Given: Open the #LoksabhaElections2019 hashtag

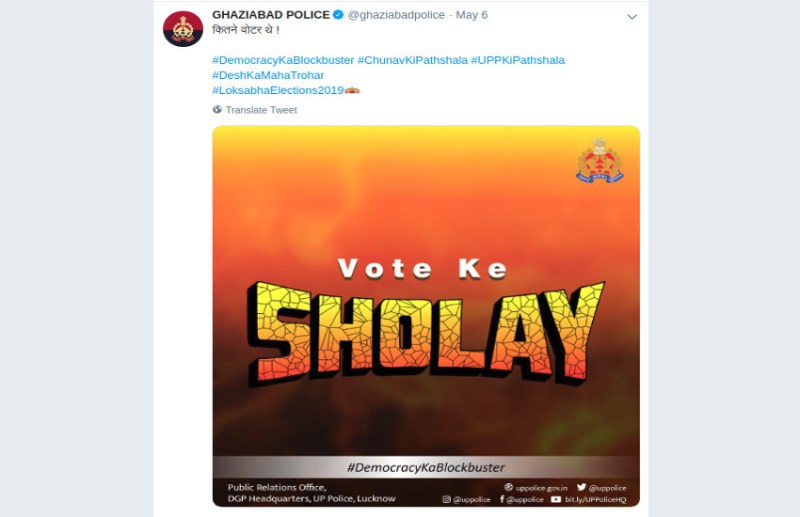Looking at the screenshot, I should point(277,90).
